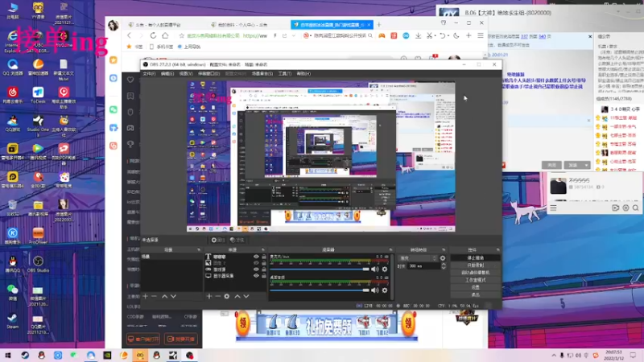Open the Filters button in source toolbar
The width and height of the screenshot is (644, 362).
pos(237,240)
